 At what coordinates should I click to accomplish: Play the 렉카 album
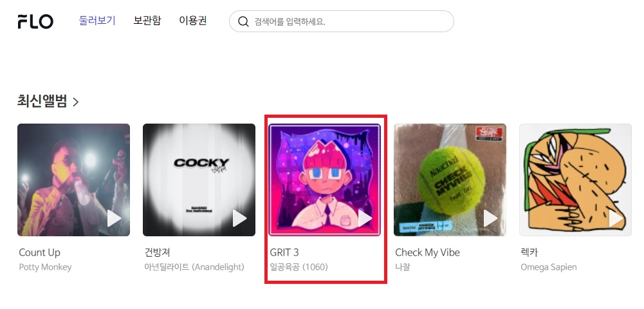[x=616, y=218]
